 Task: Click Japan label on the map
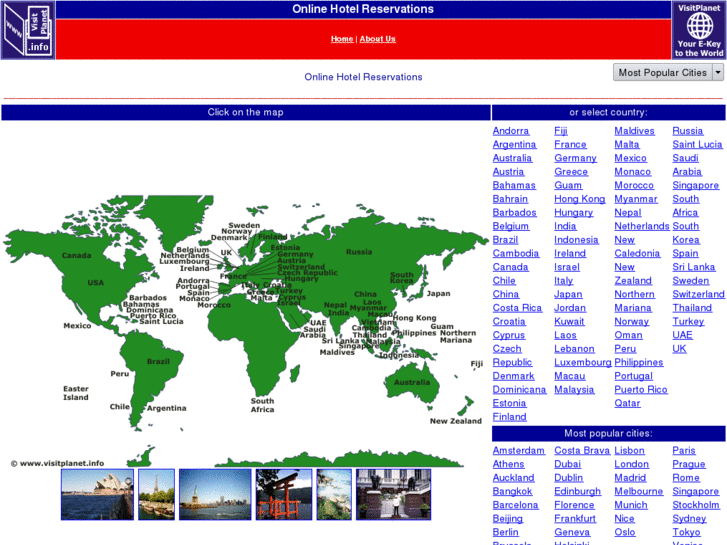click(x=438, y=294)
